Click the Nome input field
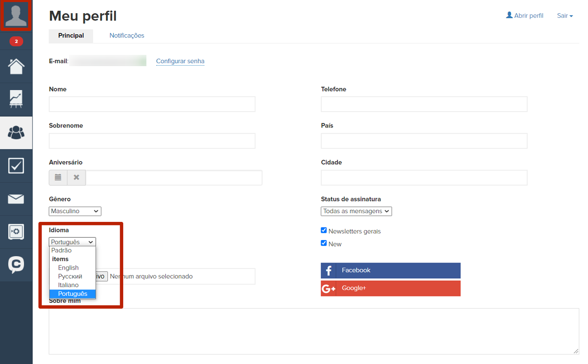The height and width of the screenshot is (364, 588). click(152, 104)
